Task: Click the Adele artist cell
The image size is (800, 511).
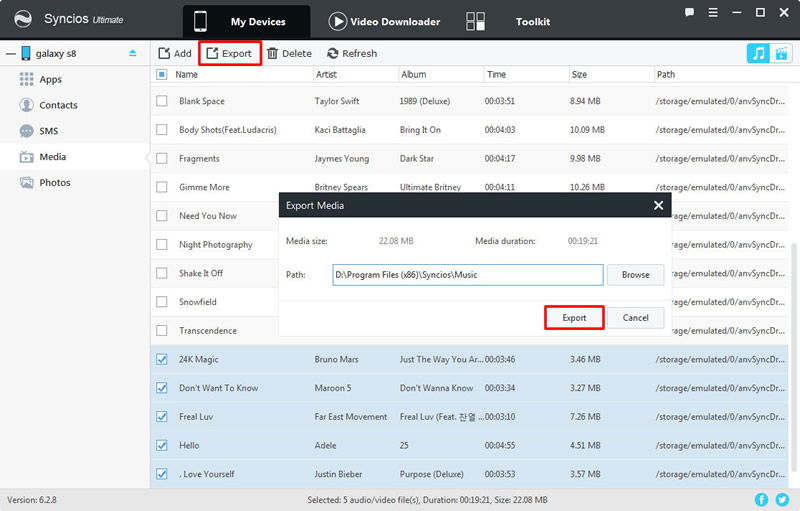Action: (326, 445)
